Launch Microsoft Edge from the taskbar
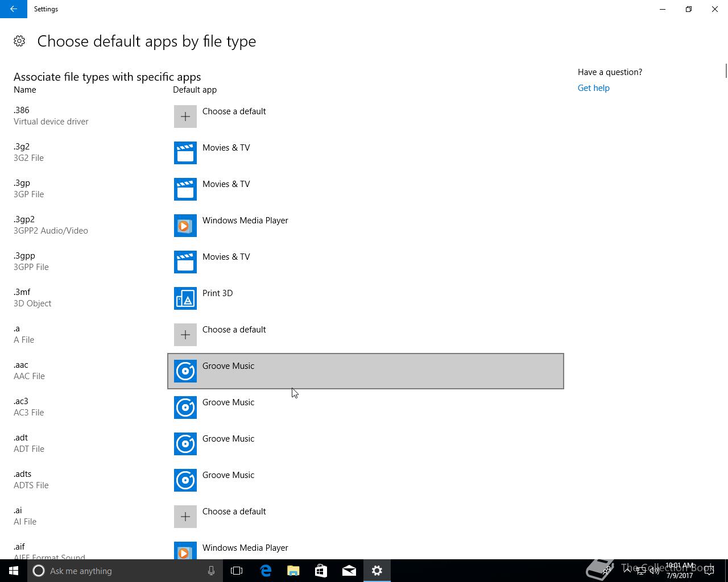 (266, 571)
